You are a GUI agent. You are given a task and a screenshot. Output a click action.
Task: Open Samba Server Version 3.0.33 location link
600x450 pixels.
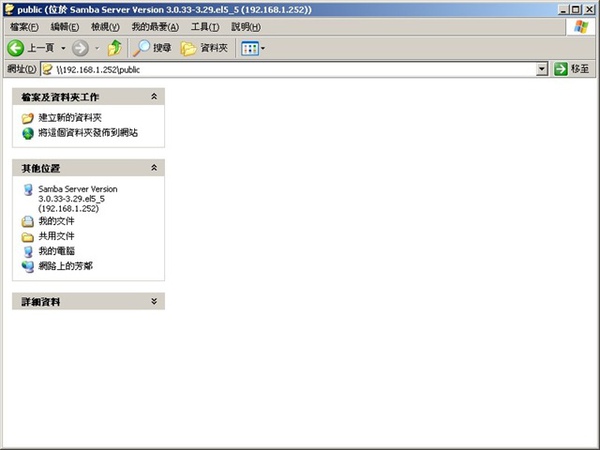[x=78, y=199]
